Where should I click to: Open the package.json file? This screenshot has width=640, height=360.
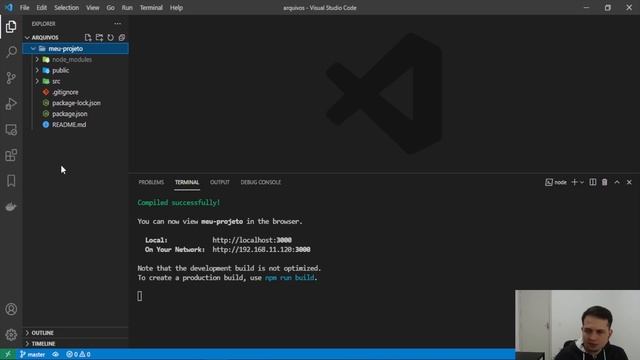click(76, 114)
